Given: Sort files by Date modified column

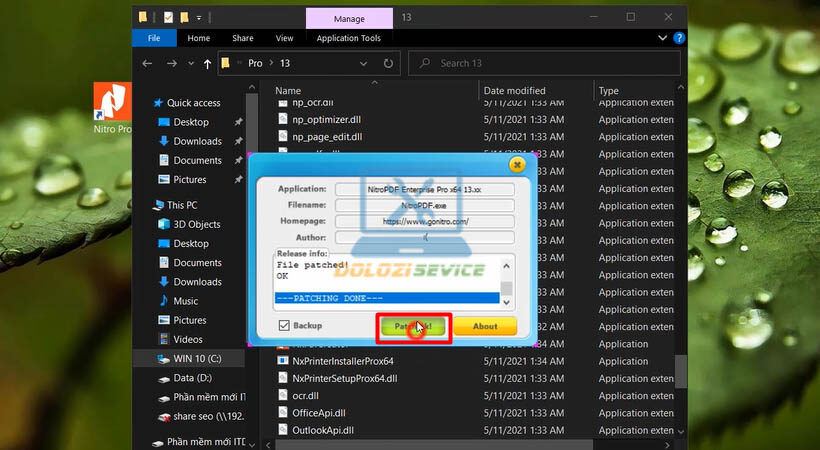Looking at the screenshot, I should click(x=514, y=90).
